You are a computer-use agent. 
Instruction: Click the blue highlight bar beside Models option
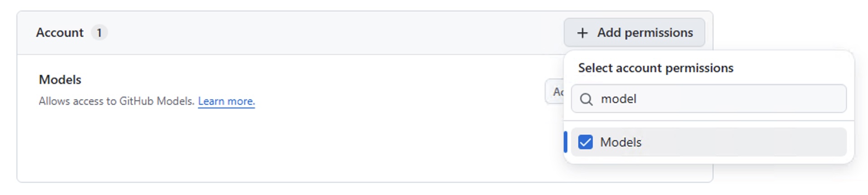[x=565, y=142]
